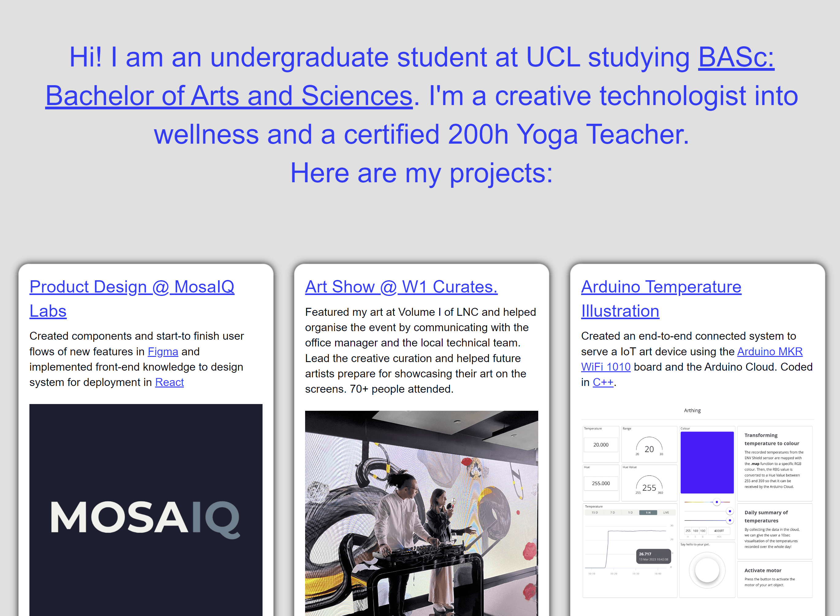The height and width of the screenshot is (616, 840).
Task: Click the purple colour swatch in dashboard
Action: (x=707, y=462)
